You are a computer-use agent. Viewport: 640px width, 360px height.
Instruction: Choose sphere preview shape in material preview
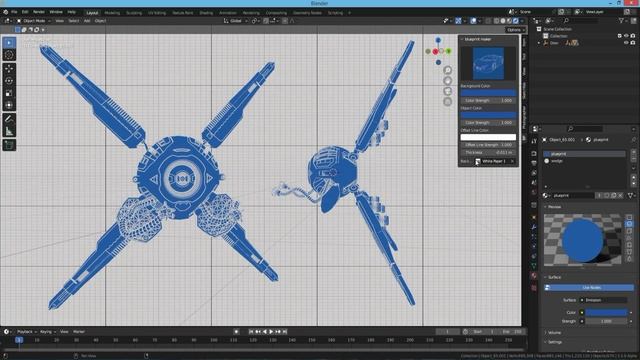coord(629,224)
